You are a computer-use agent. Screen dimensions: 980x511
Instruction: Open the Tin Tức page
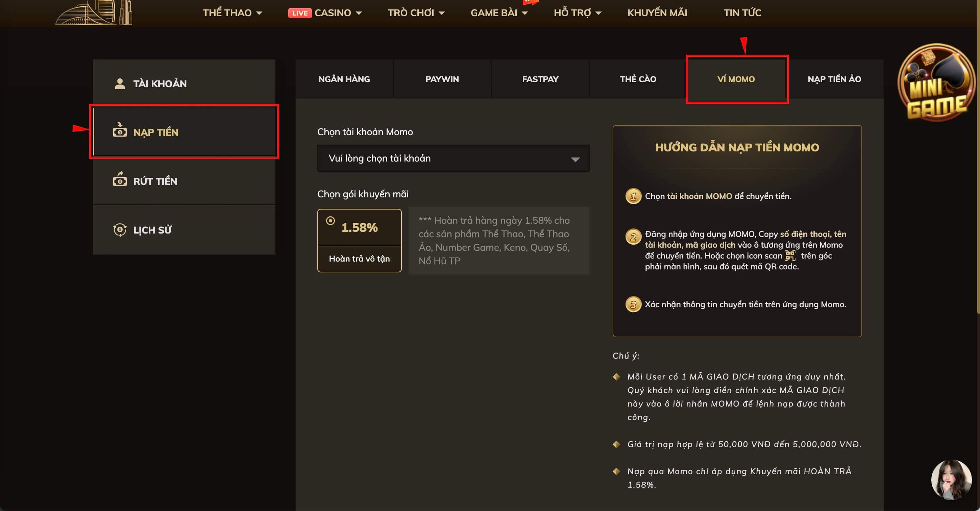pos(742,13)
